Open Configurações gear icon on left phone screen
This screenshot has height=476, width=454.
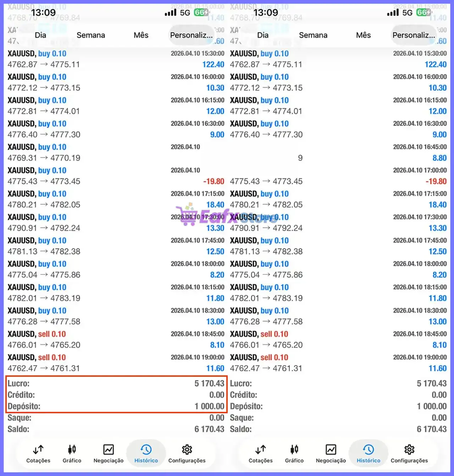pos(187,450)
